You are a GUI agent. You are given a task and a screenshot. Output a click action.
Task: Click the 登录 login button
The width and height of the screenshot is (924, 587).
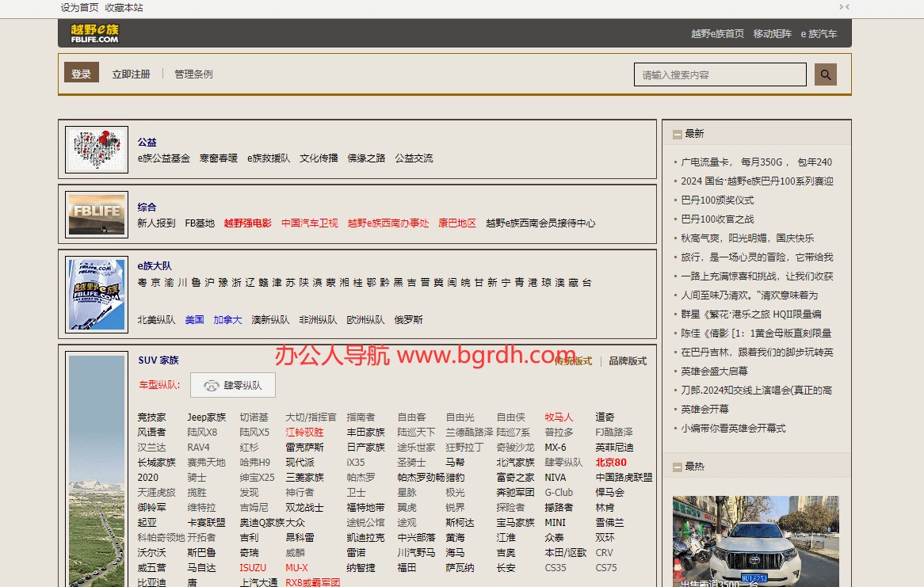[82, 74]
